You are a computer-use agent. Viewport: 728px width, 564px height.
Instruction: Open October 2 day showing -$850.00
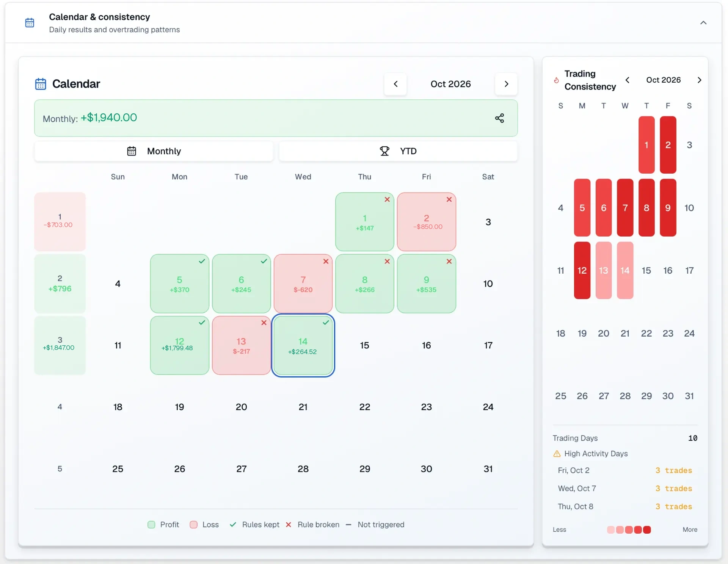427,222
